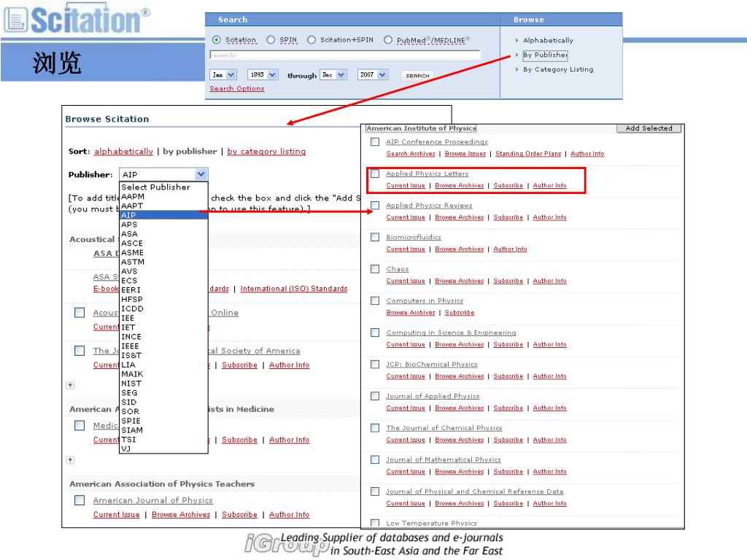Screen dimensions: 747x560
Task: Check the American Journal of Physics checkbox
Action: [x=80, y=500]
